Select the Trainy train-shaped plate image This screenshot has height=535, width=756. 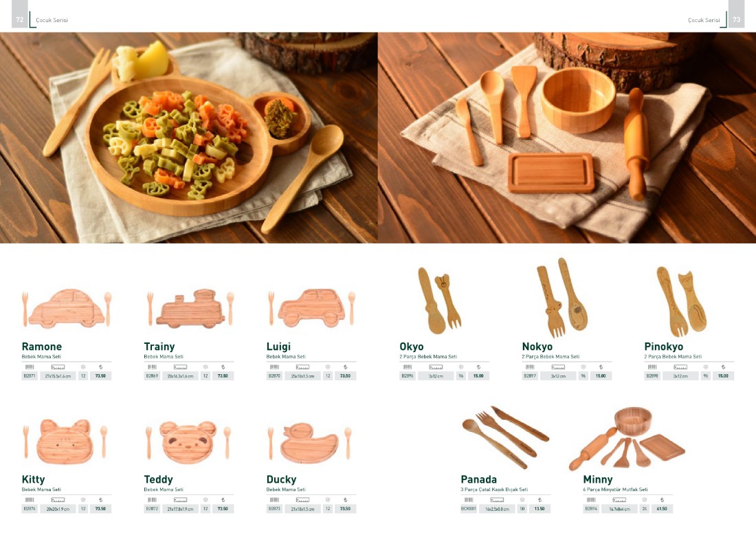pyautogui.click(x=190, y=309)
